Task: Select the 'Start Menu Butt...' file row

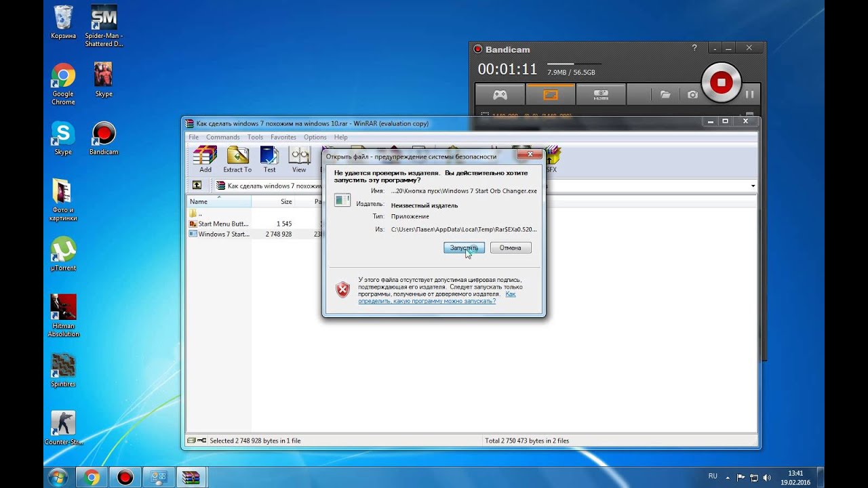Action: 218,224
